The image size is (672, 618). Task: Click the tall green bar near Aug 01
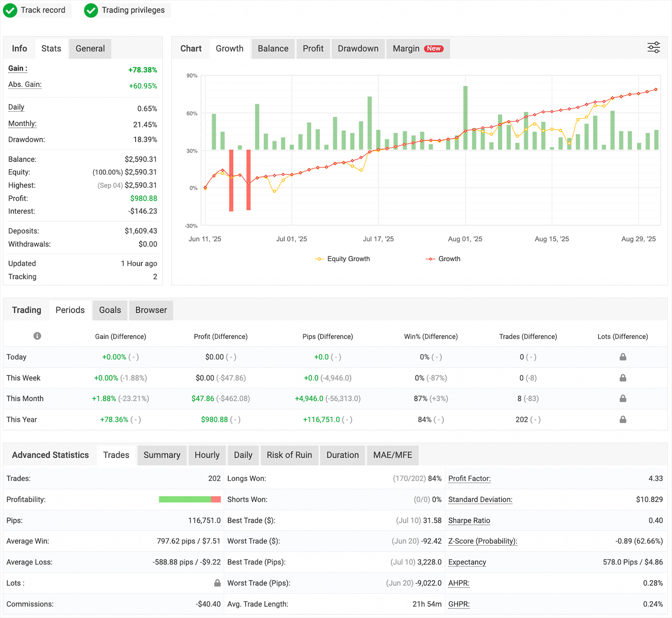[x=465, y=118]
